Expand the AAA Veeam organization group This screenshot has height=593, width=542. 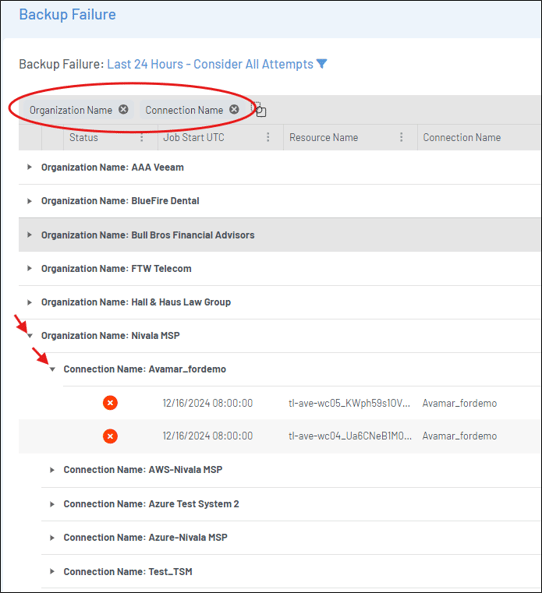(30, 167)
